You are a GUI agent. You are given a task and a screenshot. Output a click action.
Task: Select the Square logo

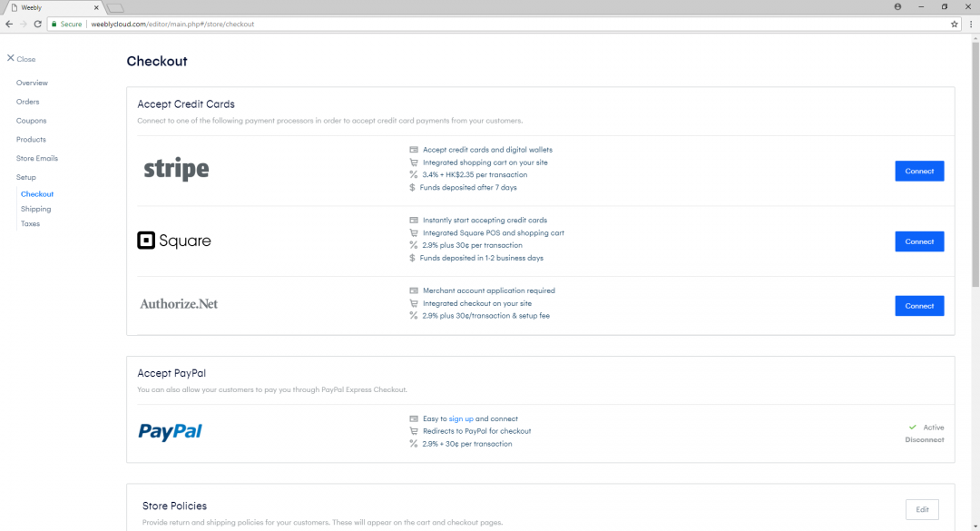[x=173, y=241]
